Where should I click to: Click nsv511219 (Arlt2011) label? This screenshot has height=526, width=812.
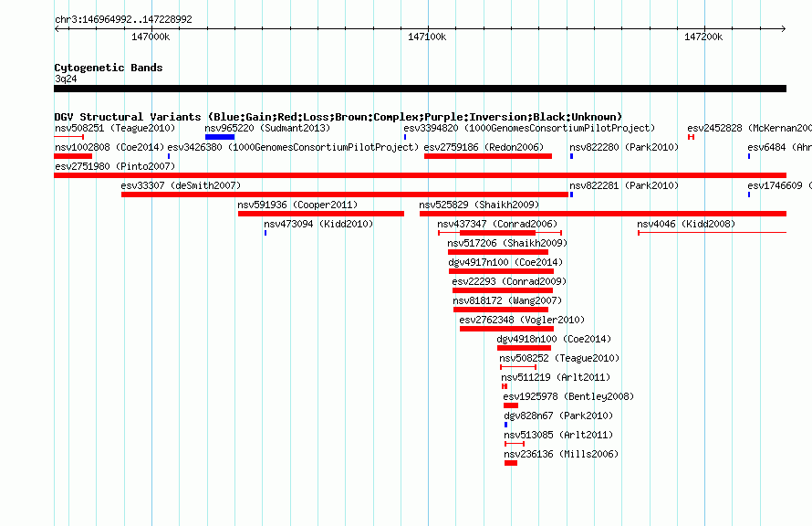point(556,377)
